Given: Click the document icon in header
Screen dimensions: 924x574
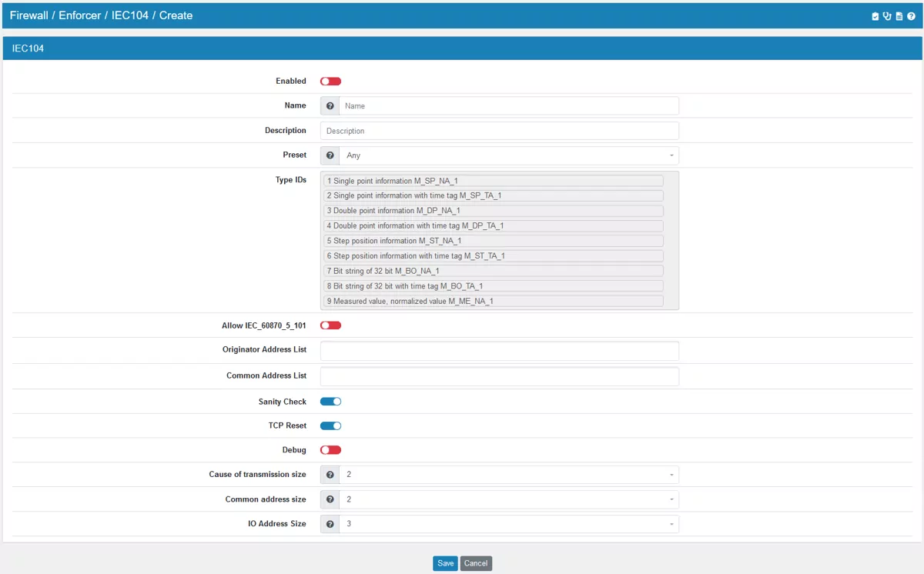Looking at the screenshot, I should [x=899, y=16].
